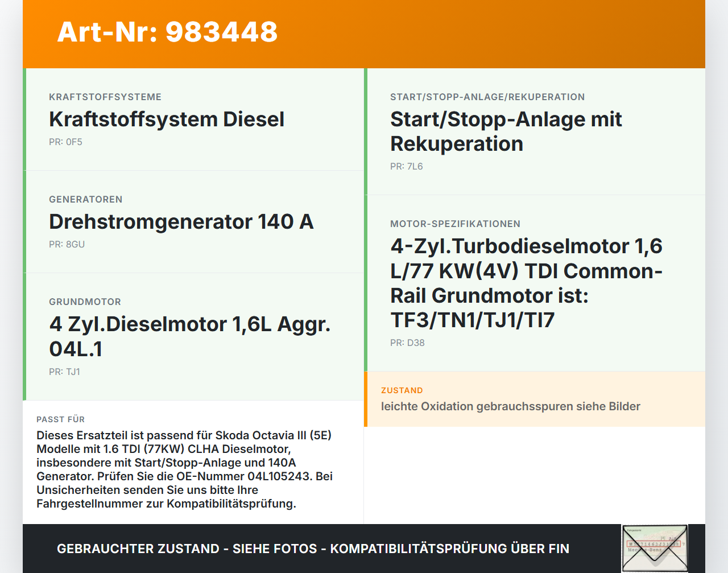
Task: Select the Drehstromgenerator 140 A entry
Action: pos(181,222)
